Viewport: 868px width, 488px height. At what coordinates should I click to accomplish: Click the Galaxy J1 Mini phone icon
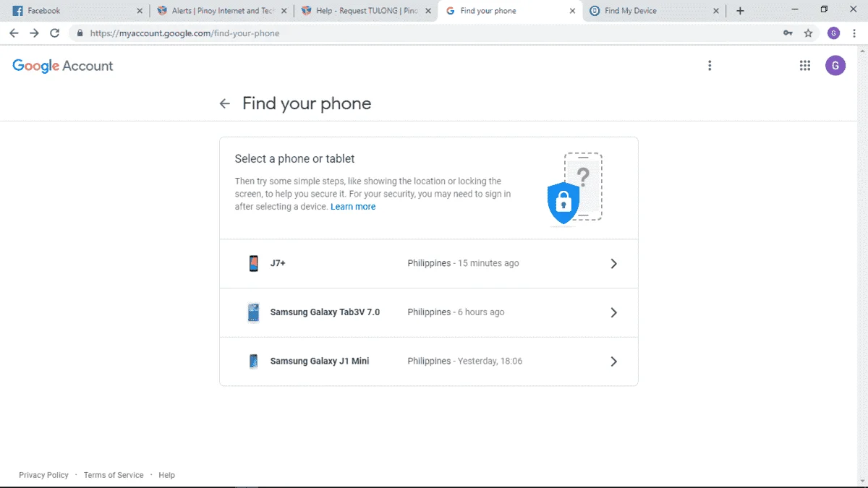click(x=253, y=361)
